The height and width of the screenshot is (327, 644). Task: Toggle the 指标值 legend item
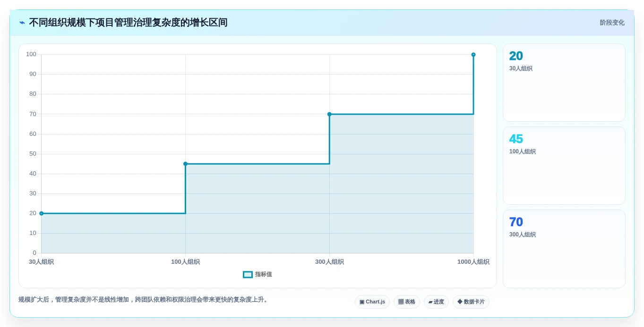pos(258,275)
